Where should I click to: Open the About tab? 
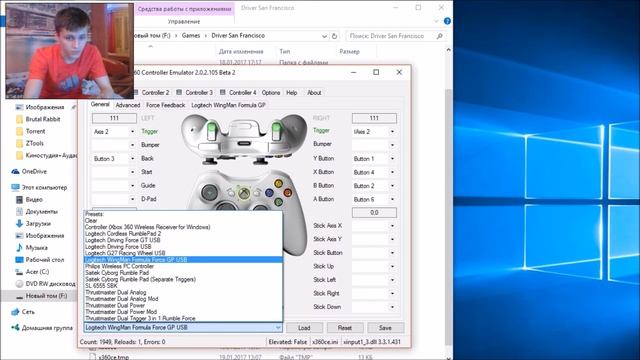pyautogui.click(x=314, y=93)
